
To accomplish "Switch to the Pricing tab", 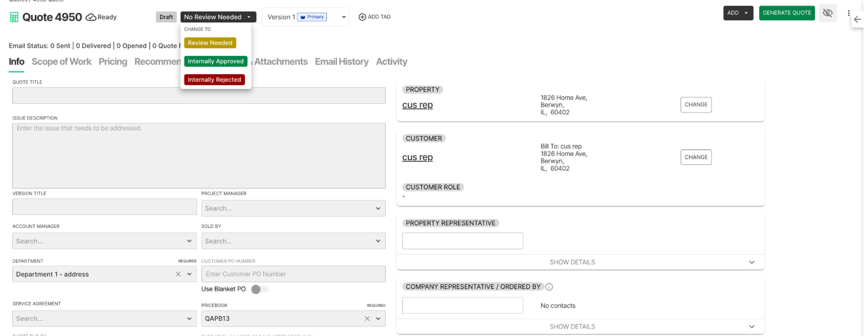I will [x=113, y=62].
